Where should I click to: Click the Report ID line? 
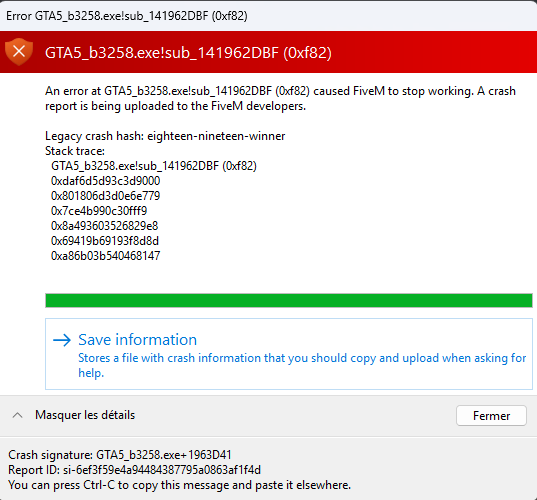click(x=135, y=470)
